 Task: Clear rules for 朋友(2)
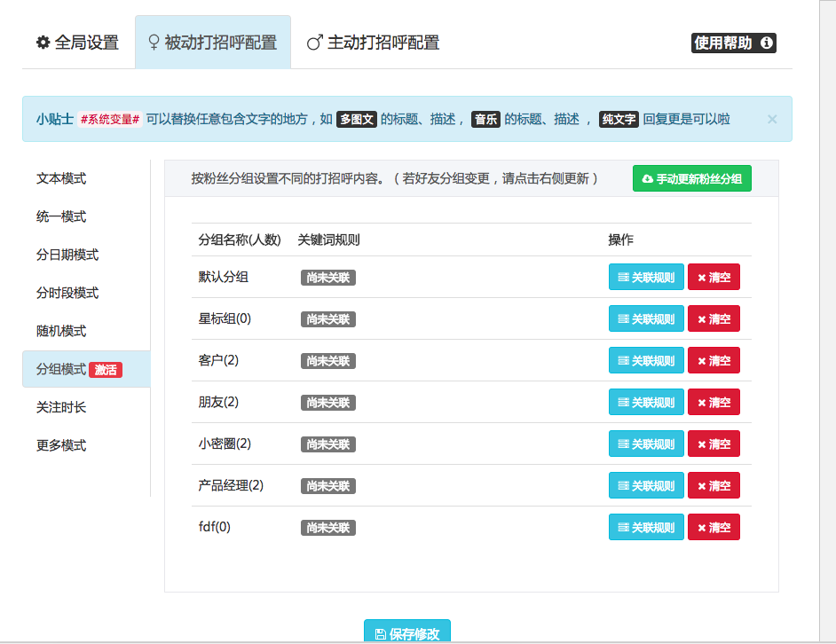coord(714,402)
